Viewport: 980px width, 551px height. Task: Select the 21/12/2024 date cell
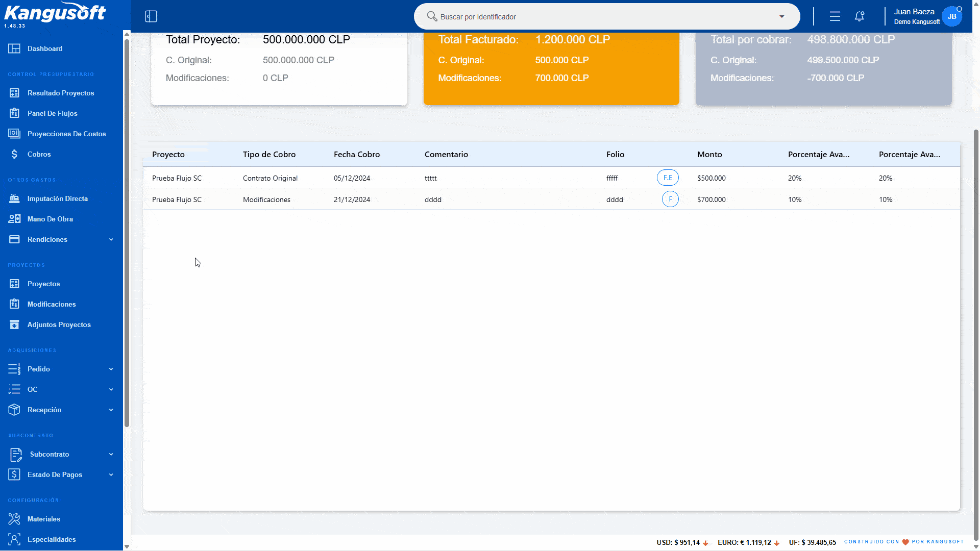(x=352, y=199)
